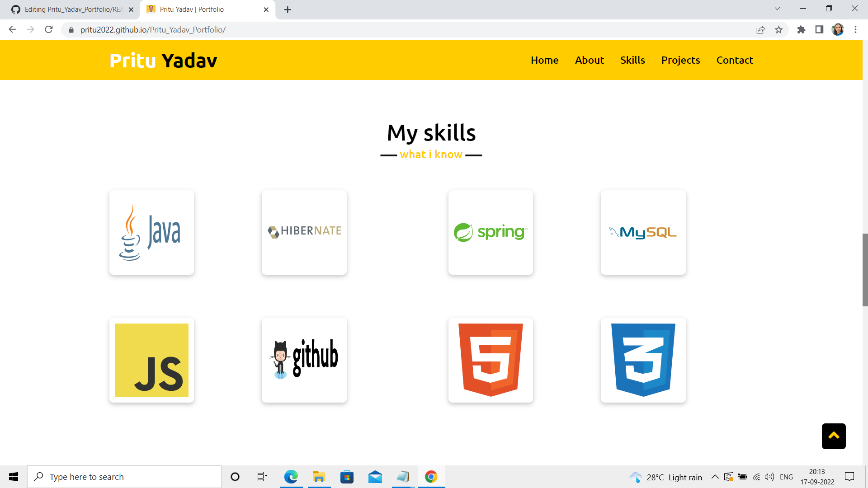Open File Explorer from the taskbar
Viewport: 868px width, 488px height.
319,477
